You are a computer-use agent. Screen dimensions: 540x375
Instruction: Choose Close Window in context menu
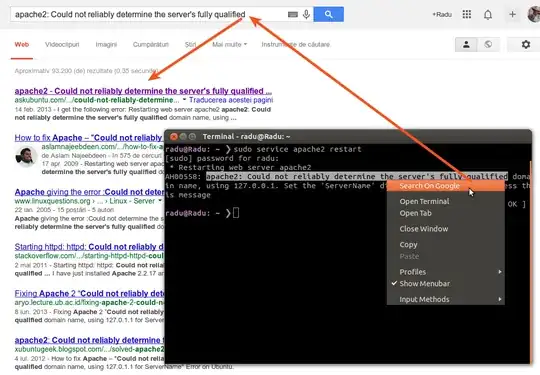446,229
